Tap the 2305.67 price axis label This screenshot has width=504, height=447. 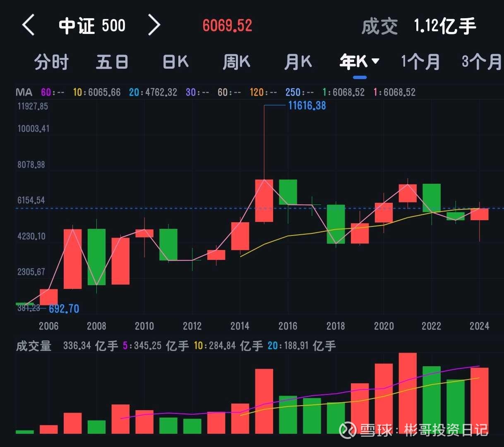(x=31, y=272)
